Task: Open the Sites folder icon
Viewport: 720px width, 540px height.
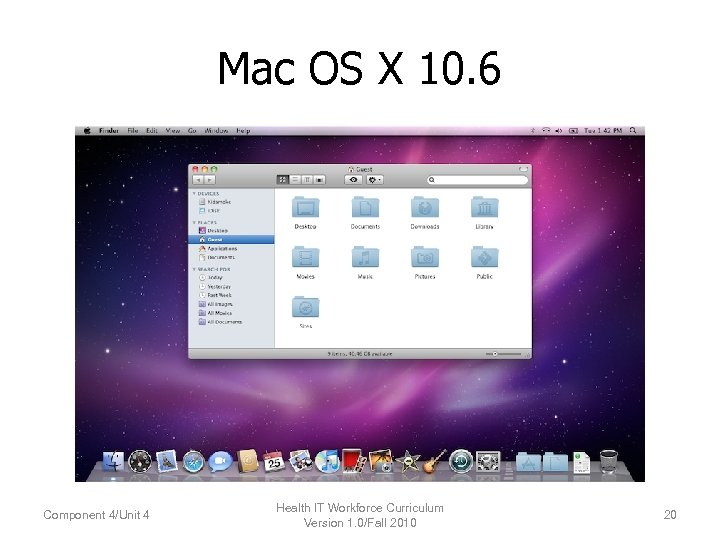Action: pos(305,307)
